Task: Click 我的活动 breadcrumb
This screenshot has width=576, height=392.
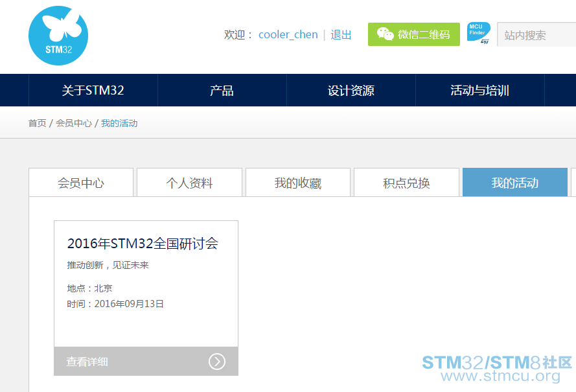Action: [x=119, y=123]
